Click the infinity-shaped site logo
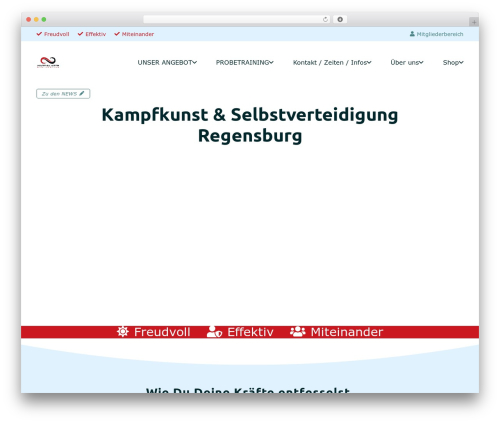 tap(48, 62)
